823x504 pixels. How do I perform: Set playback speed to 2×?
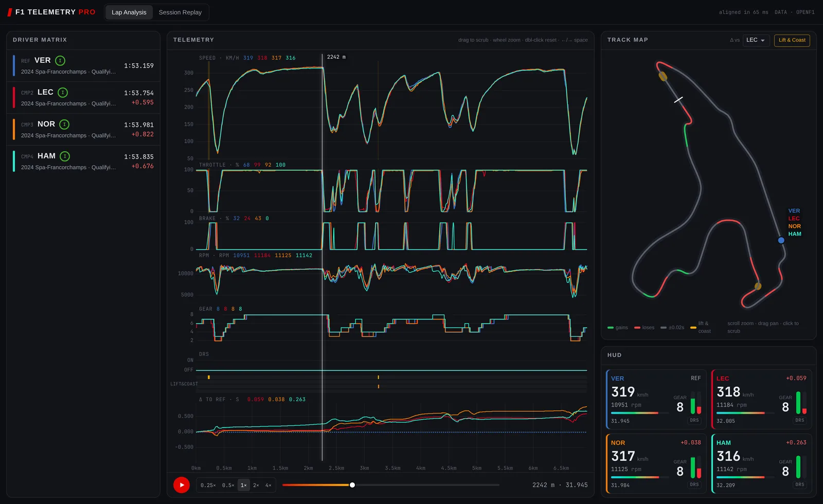[x=256, y=485]
